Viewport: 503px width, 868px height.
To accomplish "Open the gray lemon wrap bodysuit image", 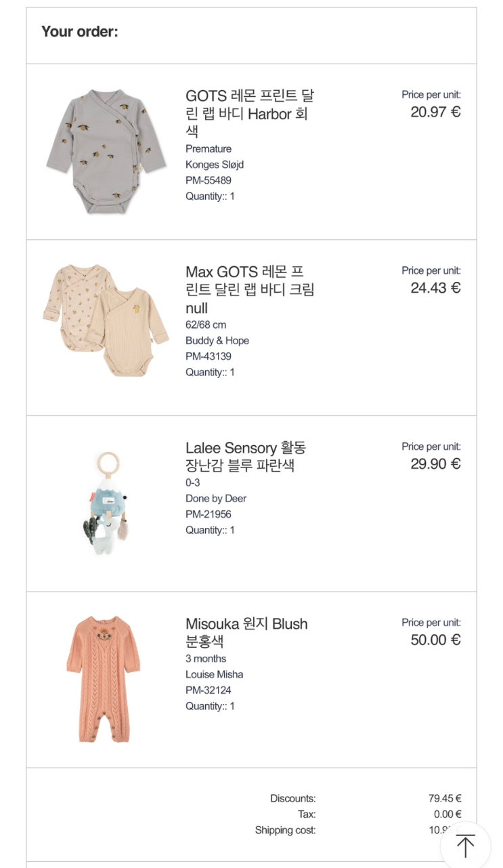I will (106, 152).
